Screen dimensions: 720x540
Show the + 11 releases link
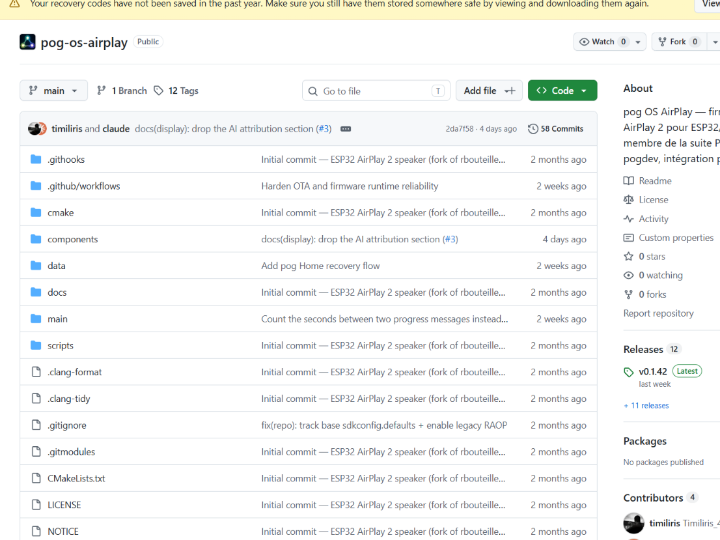646,405
